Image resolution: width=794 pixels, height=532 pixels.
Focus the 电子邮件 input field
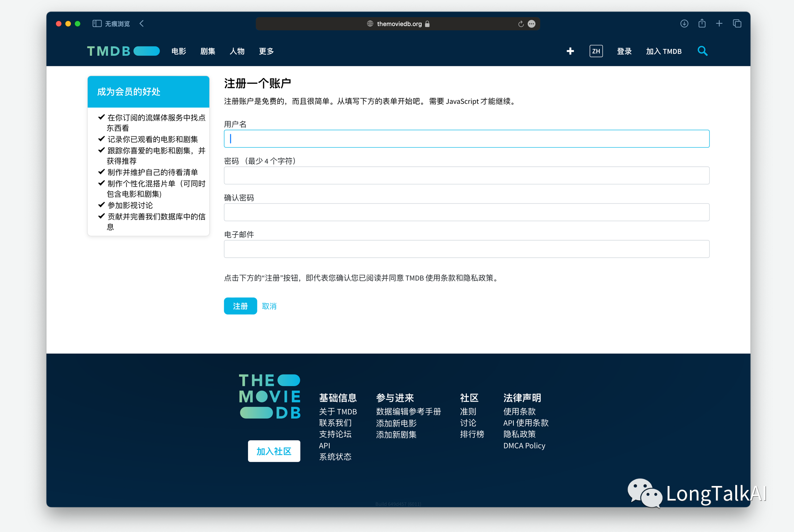click(467, 249)
